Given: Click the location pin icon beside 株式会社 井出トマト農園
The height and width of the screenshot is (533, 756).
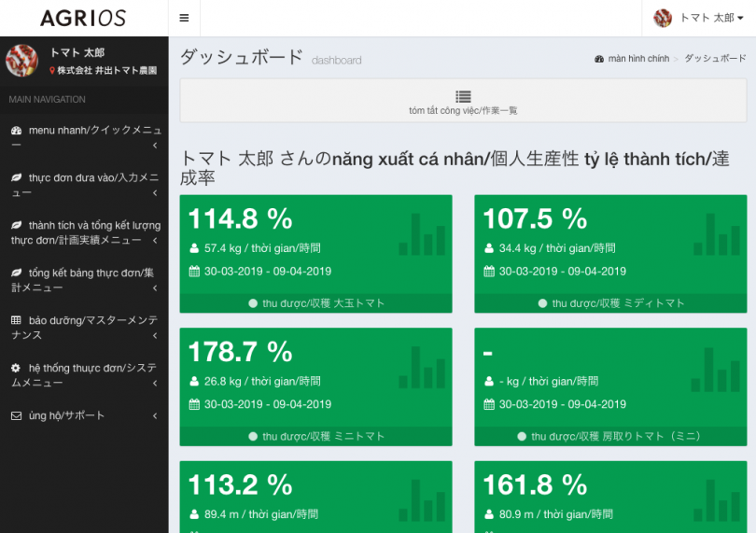Looking at the screenshot, I should tap(52, 70).
